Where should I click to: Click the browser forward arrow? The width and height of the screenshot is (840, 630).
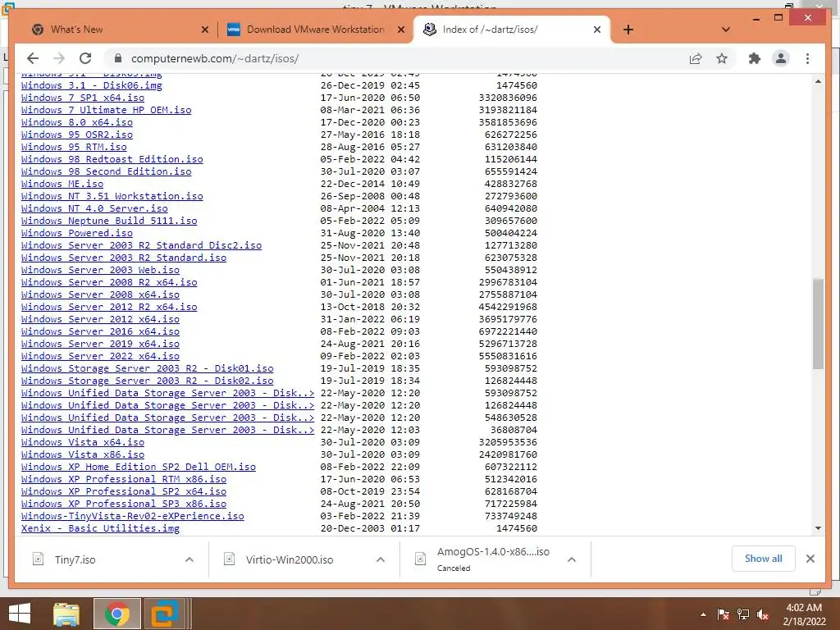59,58
